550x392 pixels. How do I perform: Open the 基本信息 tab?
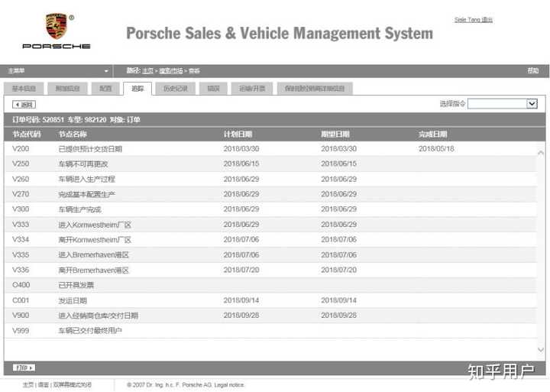tap(24, 89)
